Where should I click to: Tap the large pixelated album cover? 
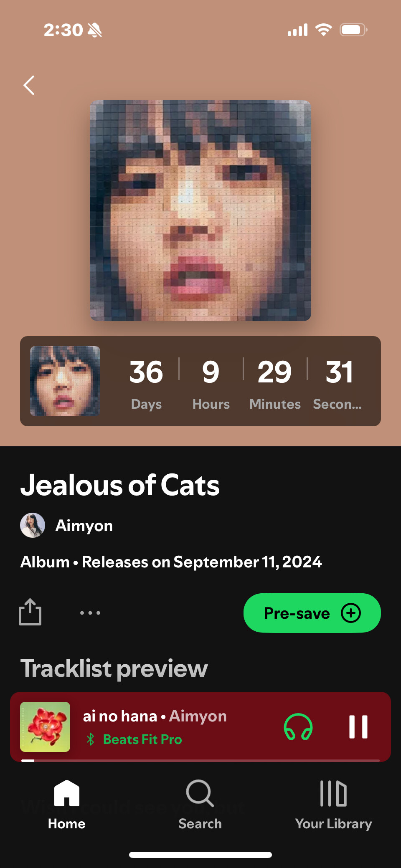(x=200, y=210)
